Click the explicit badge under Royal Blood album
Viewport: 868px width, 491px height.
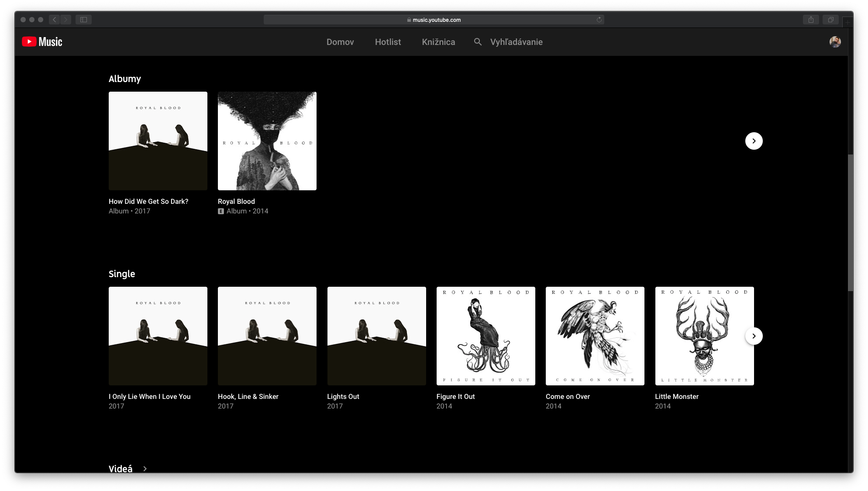pyautogui.click(x=221, y=211)
